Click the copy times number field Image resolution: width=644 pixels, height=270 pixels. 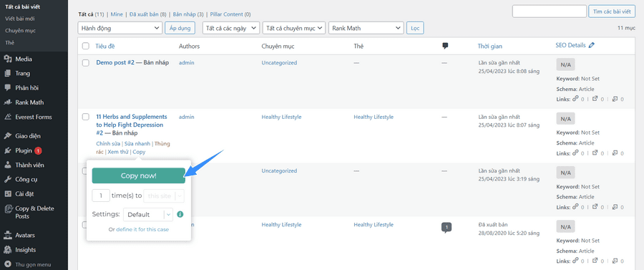[x=101, y=196]
